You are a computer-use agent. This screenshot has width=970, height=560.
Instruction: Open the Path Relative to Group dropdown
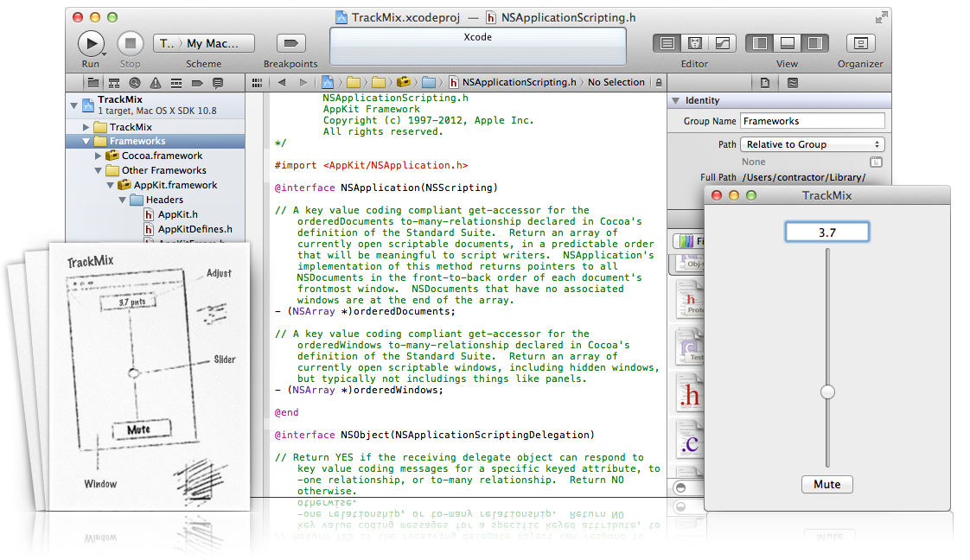pos(813,144)
